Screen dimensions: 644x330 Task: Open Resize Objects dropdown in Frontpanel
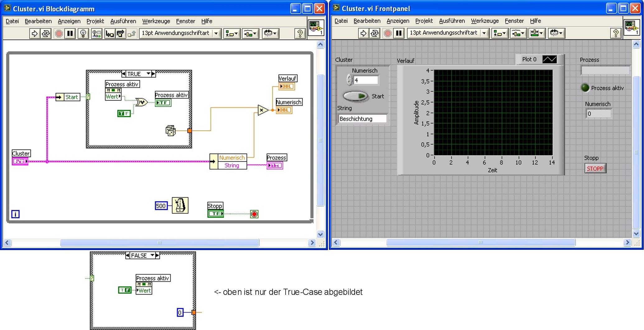[536, 33]
